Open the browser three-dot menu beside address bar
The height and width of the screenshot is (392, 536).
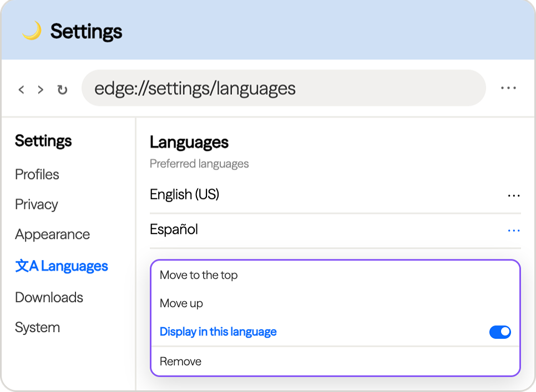coord(508,88)
